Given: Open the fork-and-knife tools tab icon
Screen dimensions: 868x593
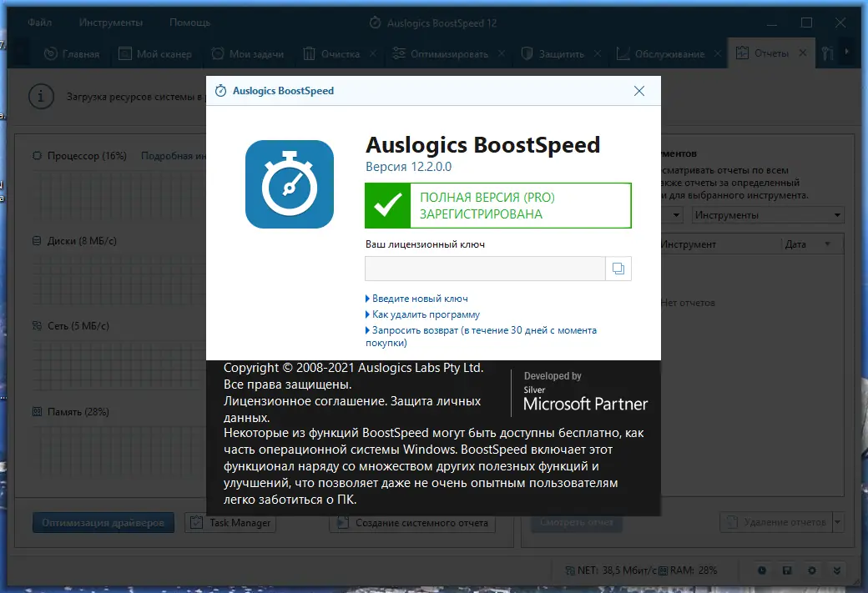Looking at the screenshot, I should click(x=827, y=53).
